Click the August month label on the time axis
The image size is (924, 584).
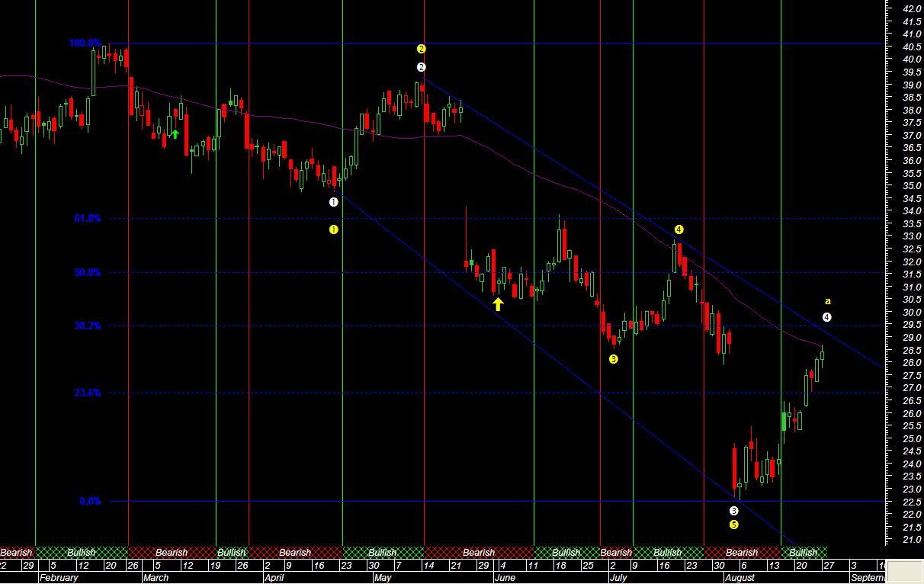click(740, 578)
